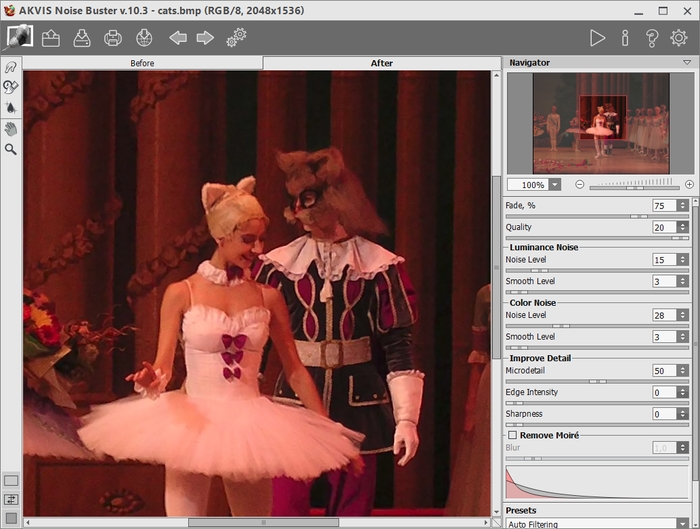
Task: Click the noise histogram graph
Action: [597, 483]
